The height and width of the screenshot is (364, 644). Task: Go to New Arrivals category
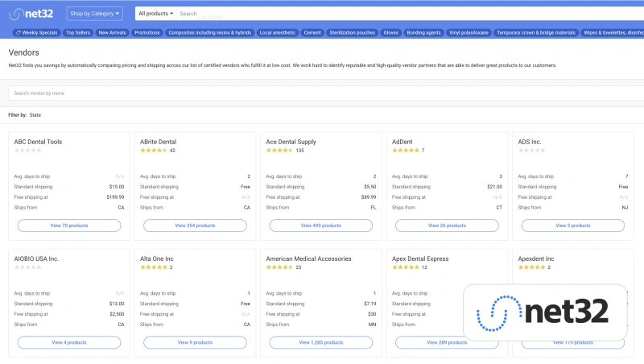pyautogui.click(x=113, y=33)
